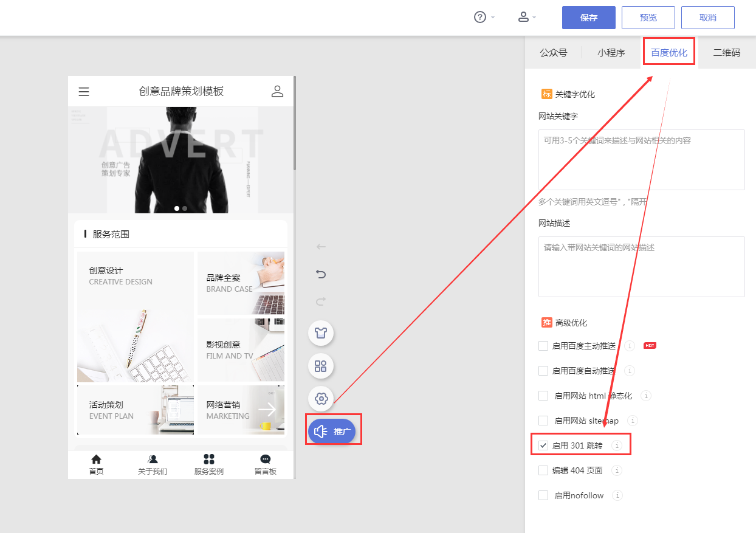The height and width of the screenshot is (533, 756).
Task: Tap the 关于我们 icon in bottom nav
Action: (153, 459)
